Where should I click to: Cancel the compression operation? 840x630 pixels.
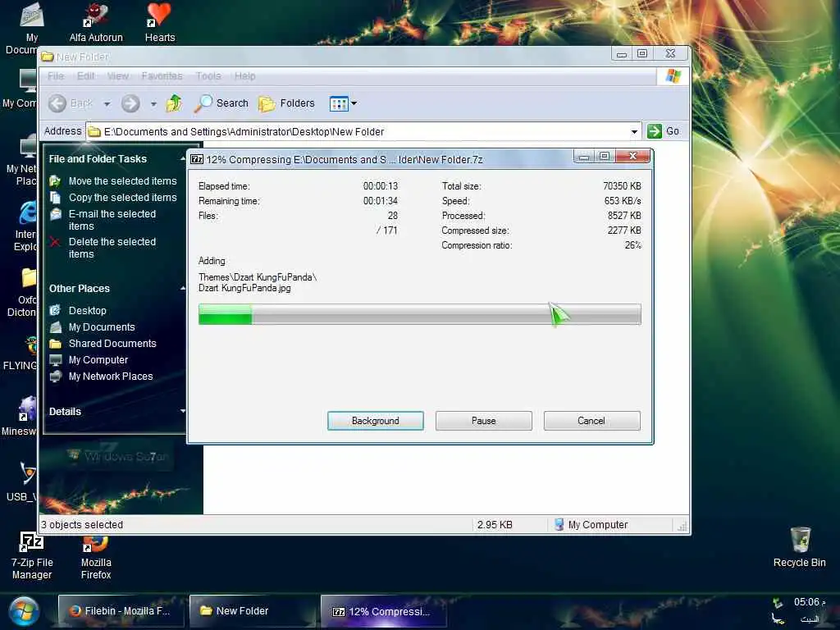[x=591, y=421]
